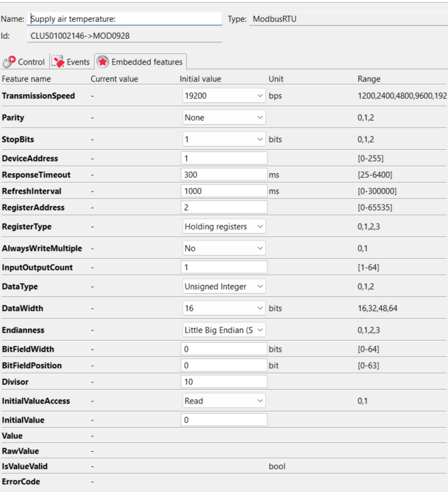
Task: Click the InputOutputCount value field
Action: (224, 267)
